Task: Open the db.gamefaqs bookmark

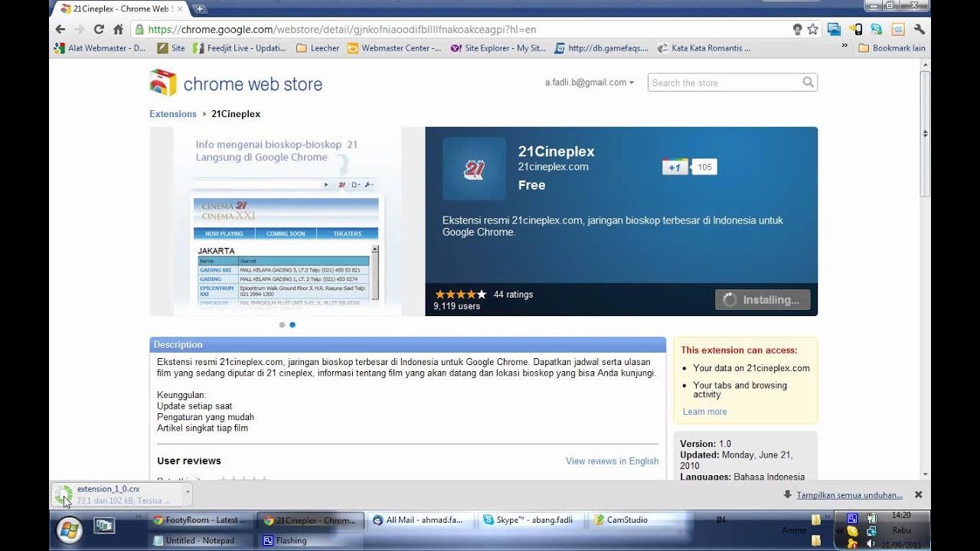Action: 601,47
